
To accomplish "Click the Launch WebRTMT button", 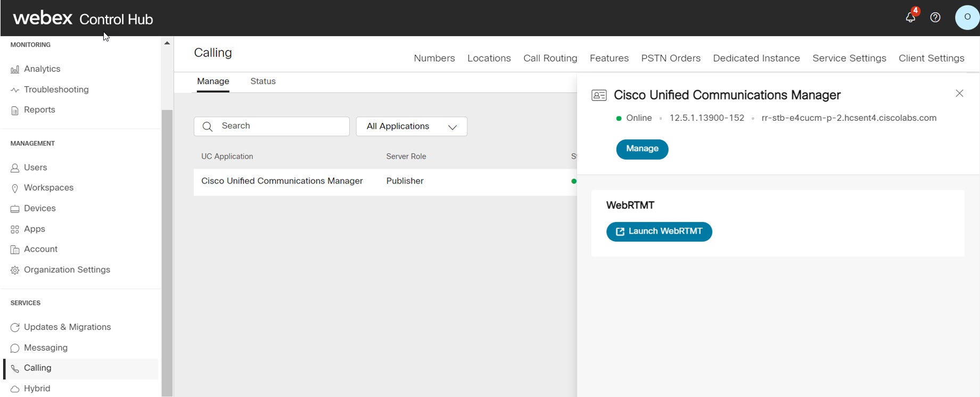I will tap(659, 231).
